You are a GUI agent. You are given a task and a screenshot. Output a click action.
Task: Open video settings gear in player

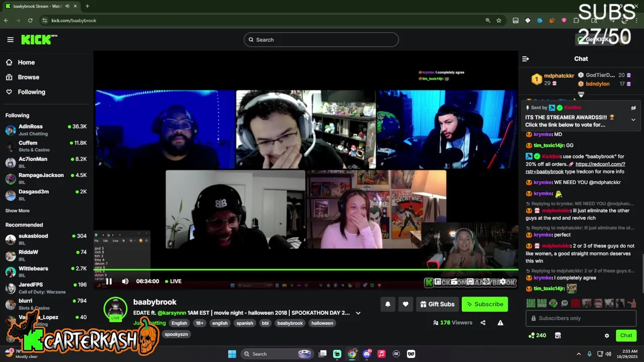coord(503,282)
